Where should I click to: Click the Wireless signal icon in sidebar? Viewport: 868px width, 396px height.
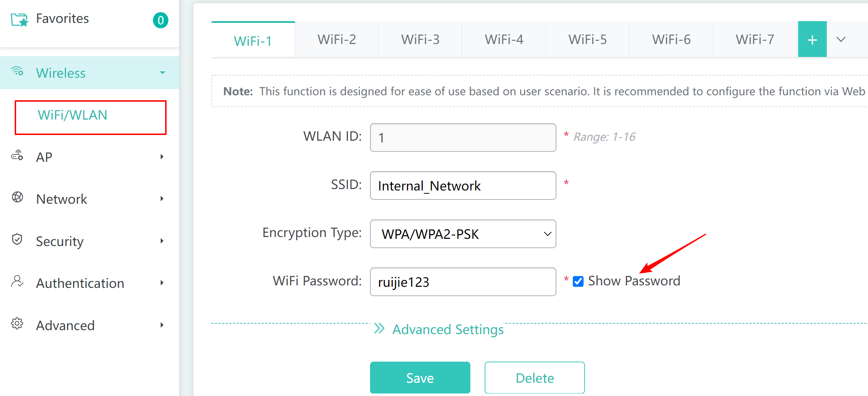tap(17, 71)
